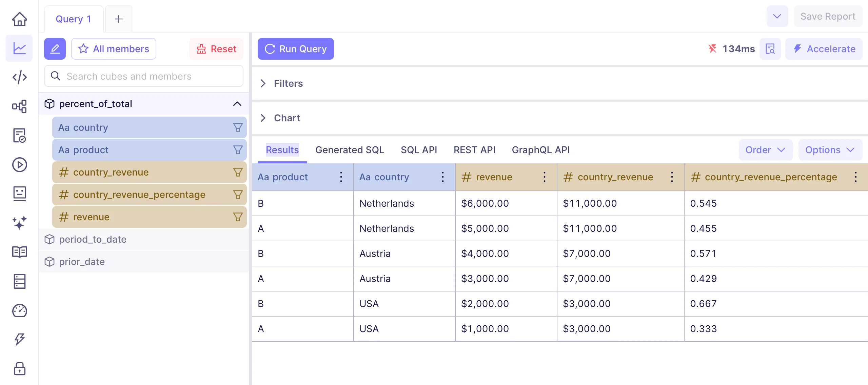Image resolution: width=868 pixels, height=385 pixels.
Task: Open the home icon in sidebar
Action: 19,19
